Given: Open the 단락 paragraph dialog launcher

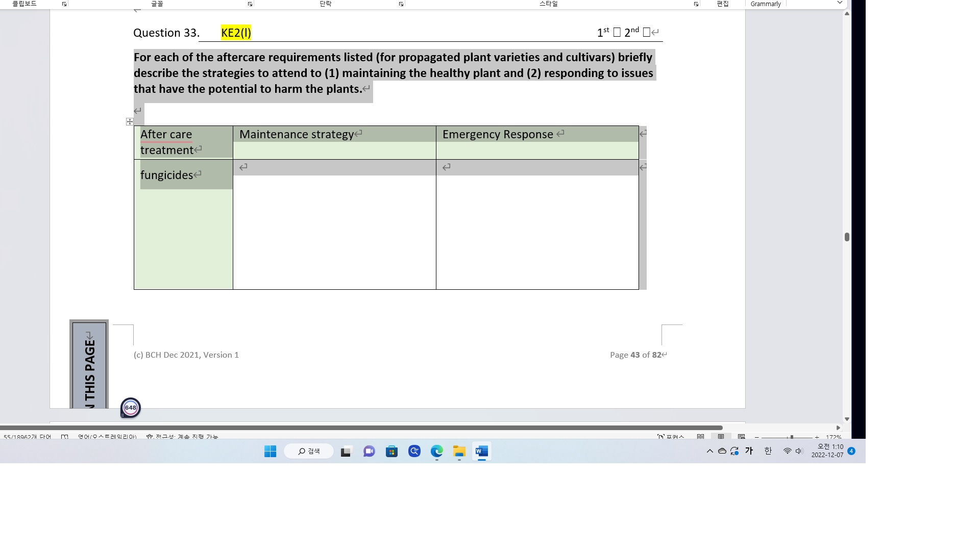Looking at the screenshot, I should click(401, 4).
